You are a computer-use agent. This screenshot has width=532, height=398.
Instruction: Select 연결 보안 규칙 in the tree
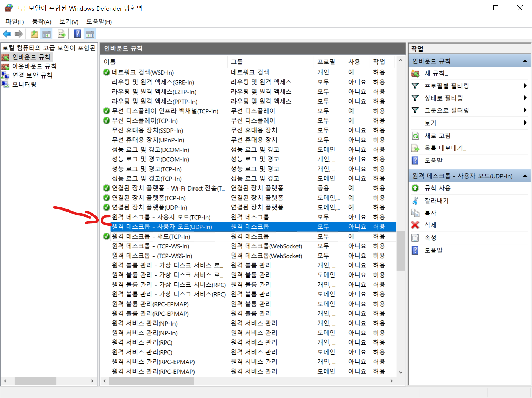click(32, 75)
